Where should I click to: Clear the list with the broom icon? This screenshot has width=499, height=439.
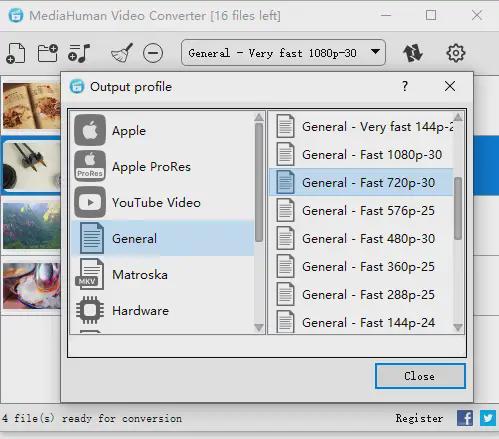pos(122,53)
